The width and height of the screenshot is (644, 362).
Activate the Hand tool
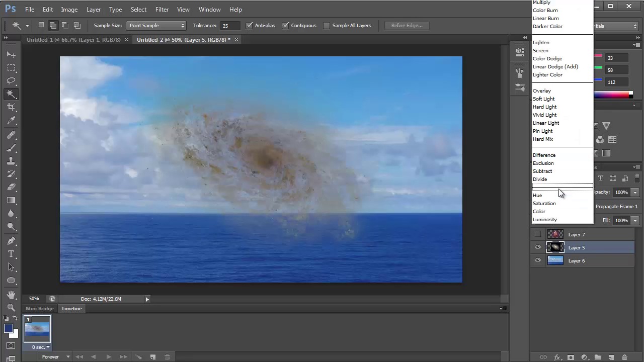pos(11,294)
